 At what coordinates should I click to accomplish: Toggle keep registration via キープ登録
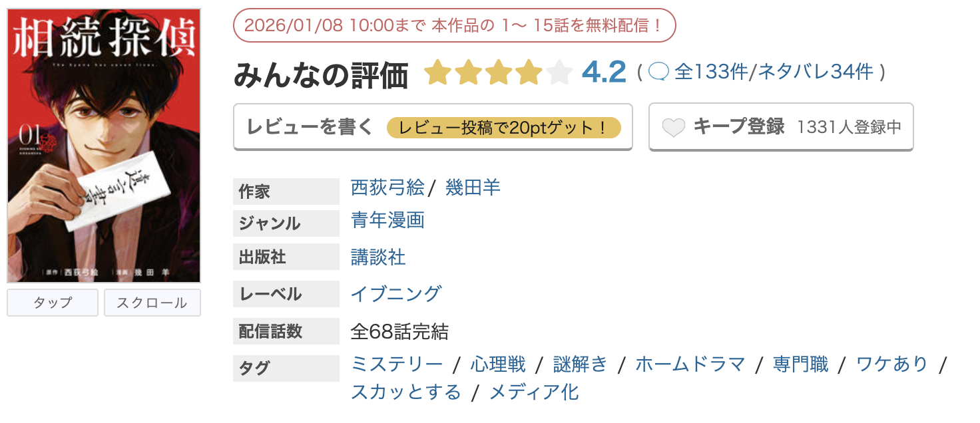click(x=739, y=126)
